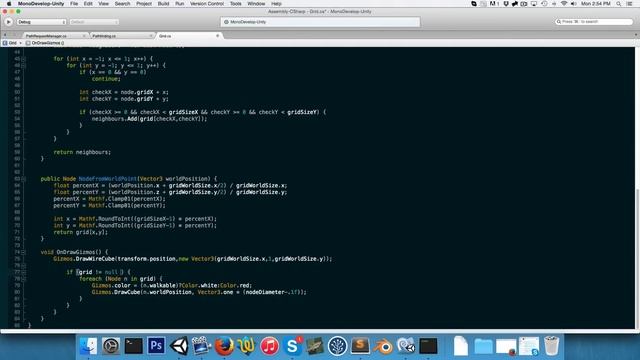
Task: Open Spotlight search in the menu bar
Action: [619, 4]
